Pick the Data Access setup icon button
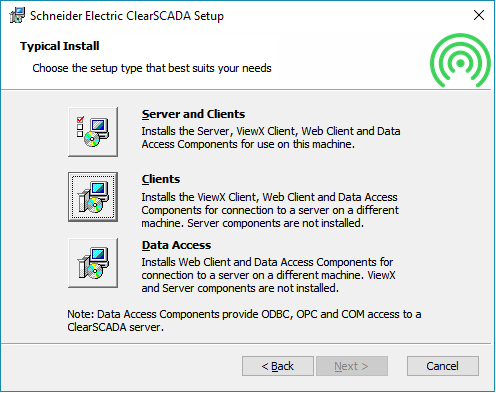 click(93, 263)
